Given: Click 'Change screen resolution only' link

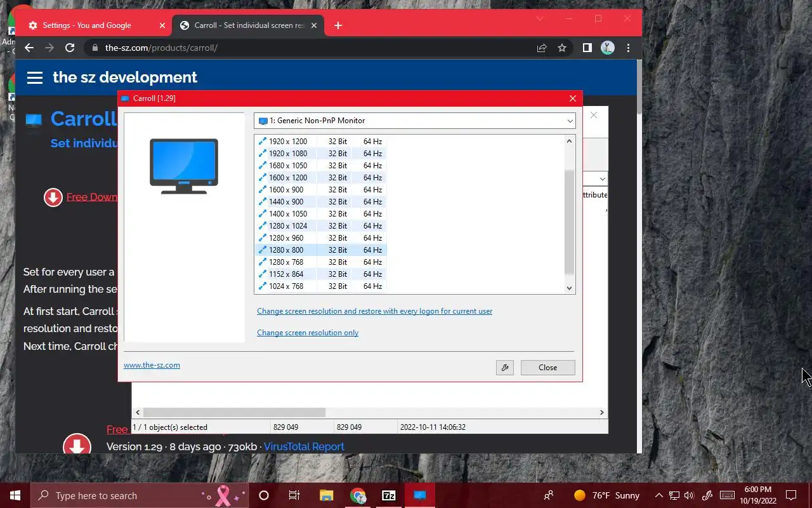Looking at the screenshot, I should click(308, 333).
